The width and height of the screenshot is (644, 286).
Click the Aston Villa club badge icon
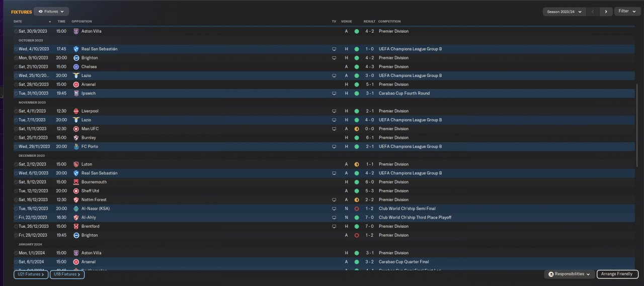tap(76, 31)
